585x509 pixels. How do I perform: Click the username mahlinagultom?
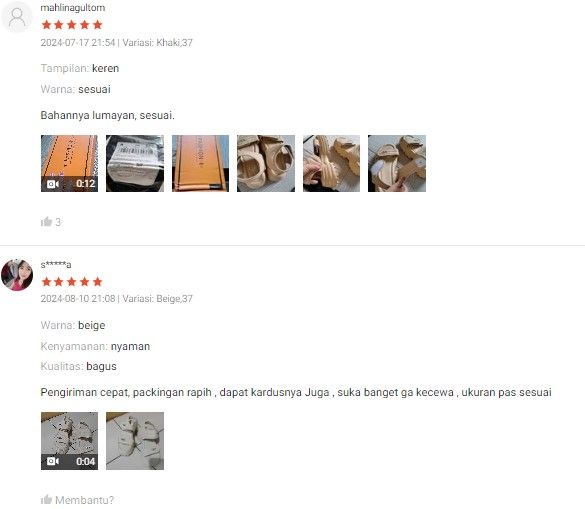click(x=73, y=8)
